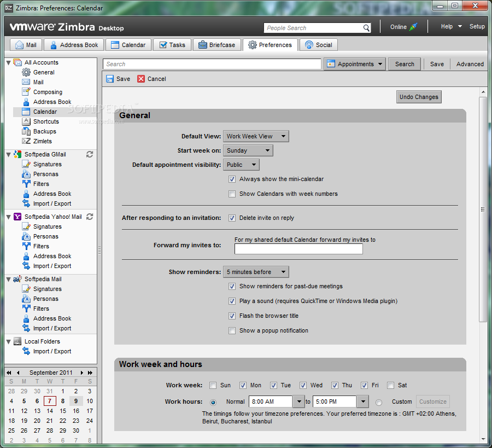Click sync icon next to Softpedia Yahoo! Mail
The width and height of the screenshot is (492, 448).
[90, 217]
